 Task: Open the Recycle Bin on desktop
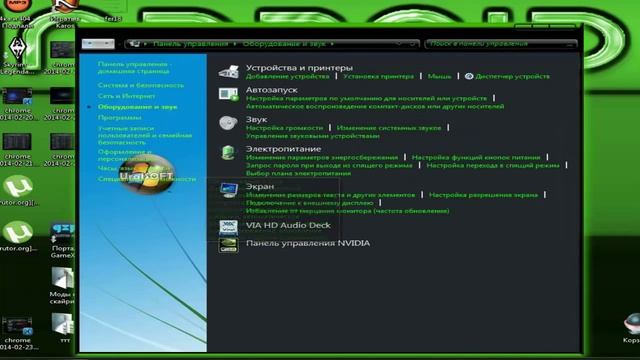[x=631, y=329]
